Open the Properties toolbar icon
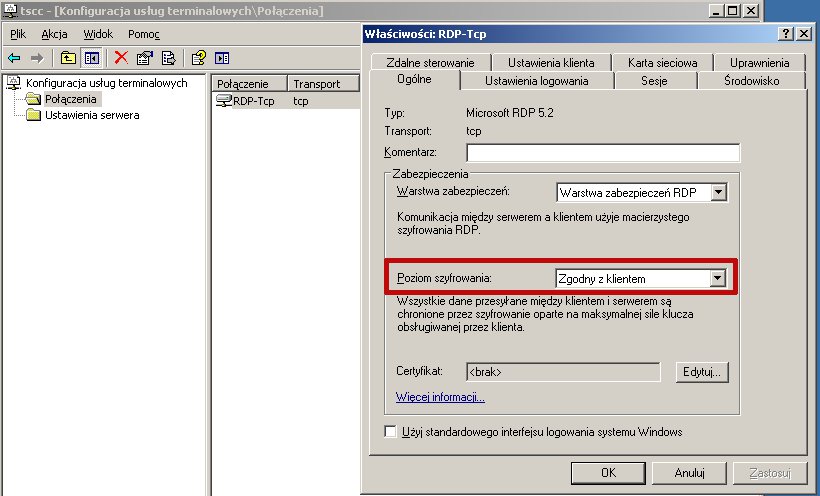Image resolution: width=820 pixels, height=496 pixels. click(x=145, y=58)
